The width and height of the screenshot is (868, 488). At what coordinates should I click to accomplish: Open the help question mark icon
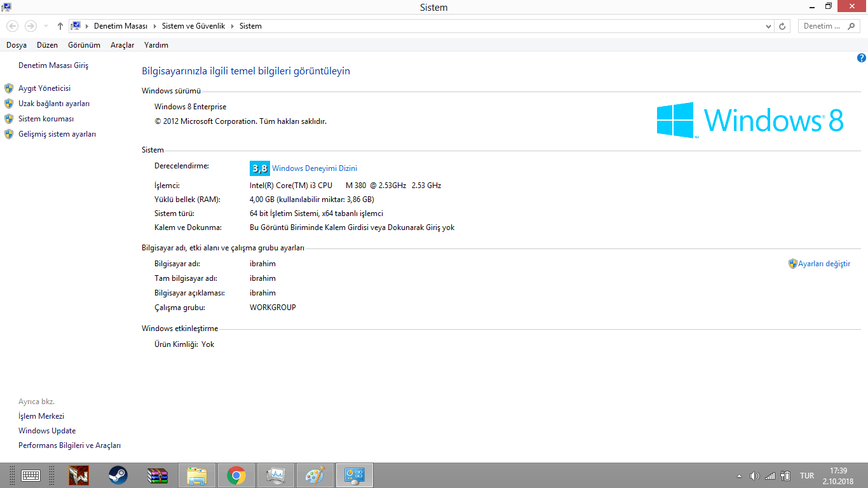862,58
